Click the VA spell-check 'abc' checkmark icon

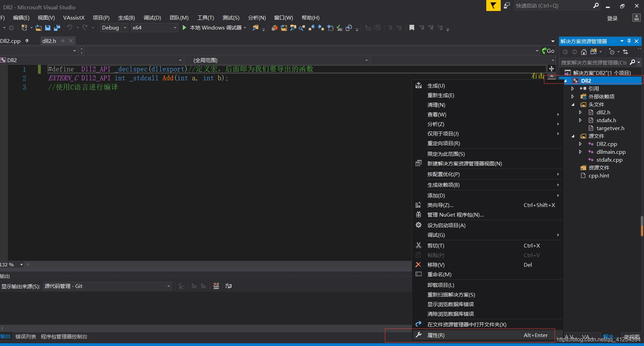pos(340,28)
